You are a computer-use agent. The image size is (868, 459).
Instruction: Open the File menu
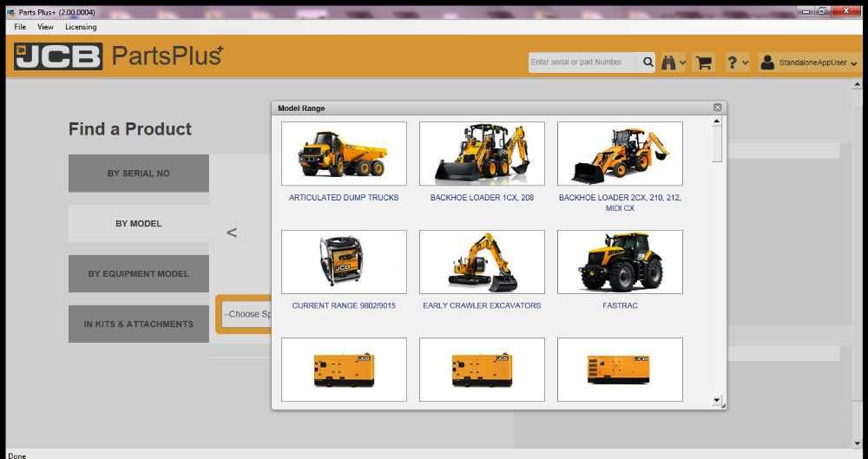[x=20, y=27]
